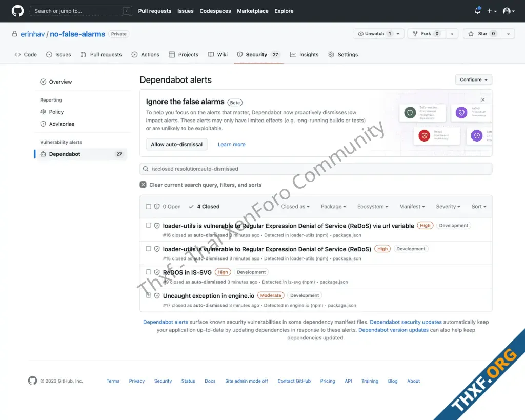Open Marketplace in top navigation
The width and height of the screenshot is (525, 420).
[252, 11]
